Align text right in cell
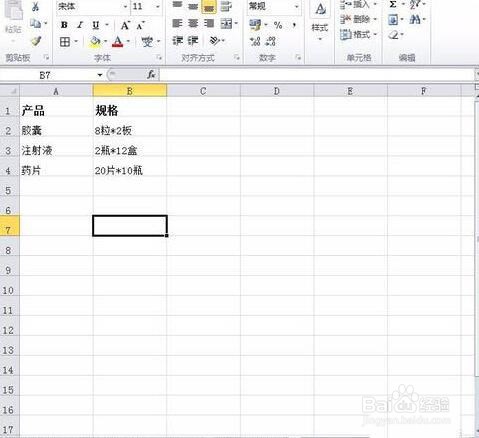The width and height of the screenshot is (479, 438). tap(209, 23)
